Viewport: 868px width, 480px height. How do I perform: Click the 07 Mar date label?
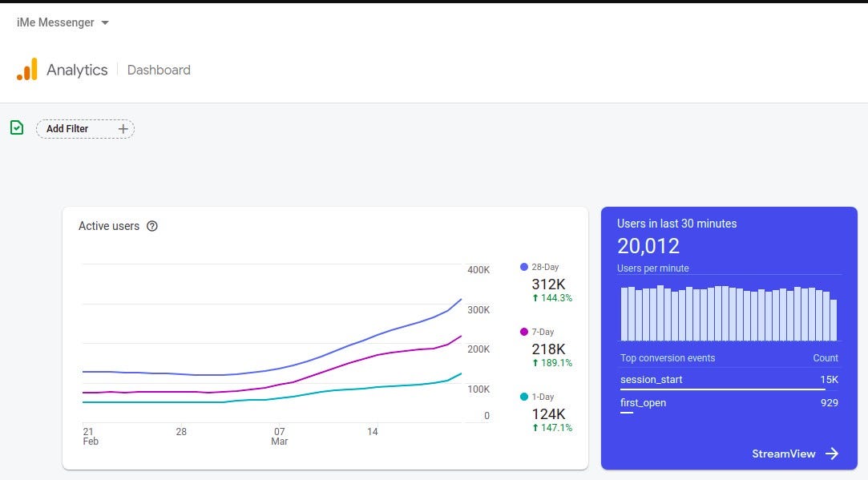coord(280,436)
